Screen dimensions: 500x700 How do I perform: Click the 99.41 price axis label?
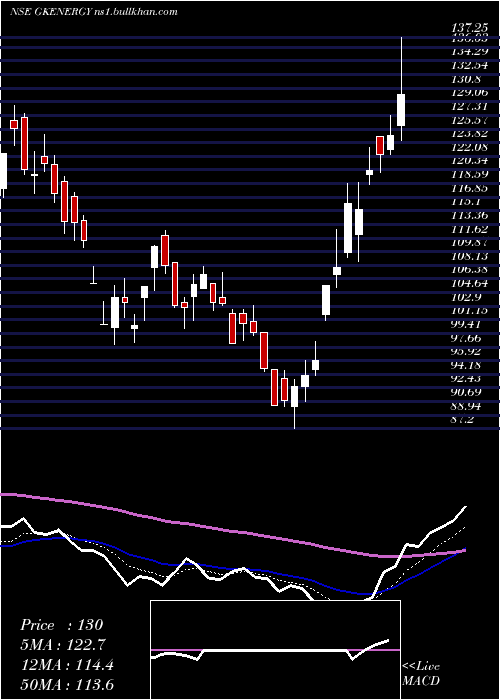467,324
